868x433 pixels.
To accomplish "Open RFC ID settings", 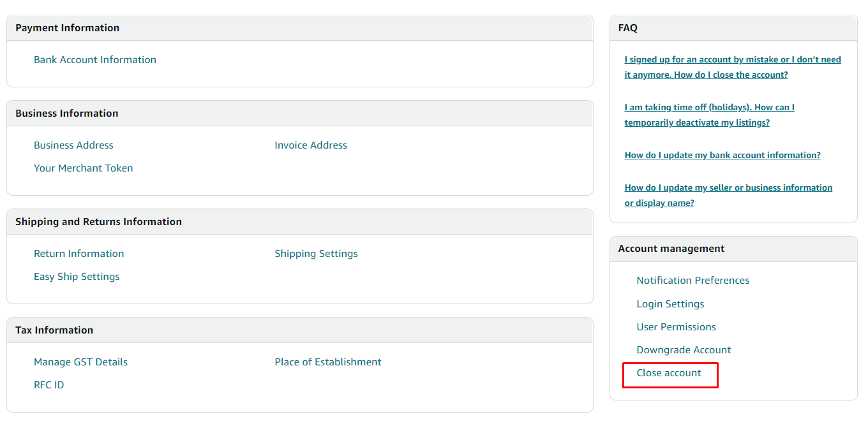I will (49, 385).
